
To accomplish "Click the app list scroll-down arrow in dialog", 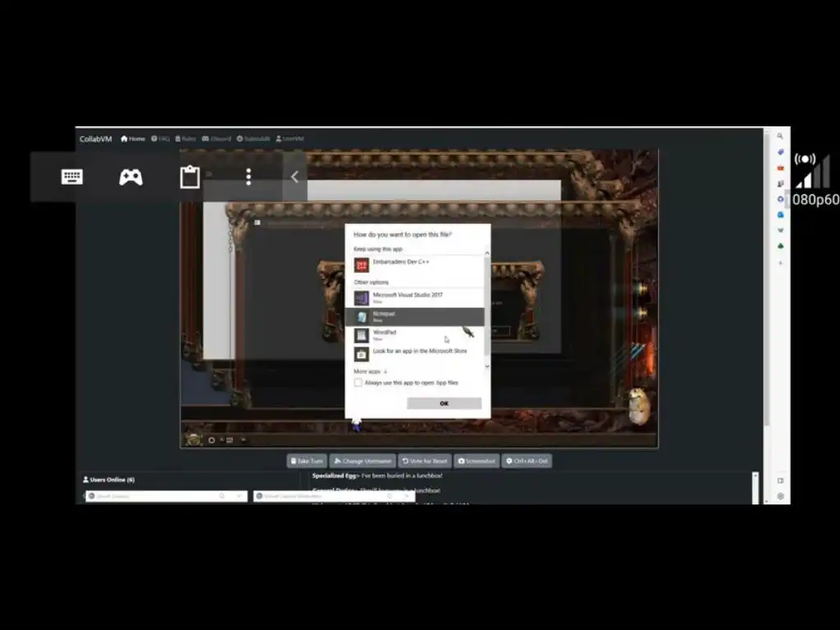I will (487, 366).
